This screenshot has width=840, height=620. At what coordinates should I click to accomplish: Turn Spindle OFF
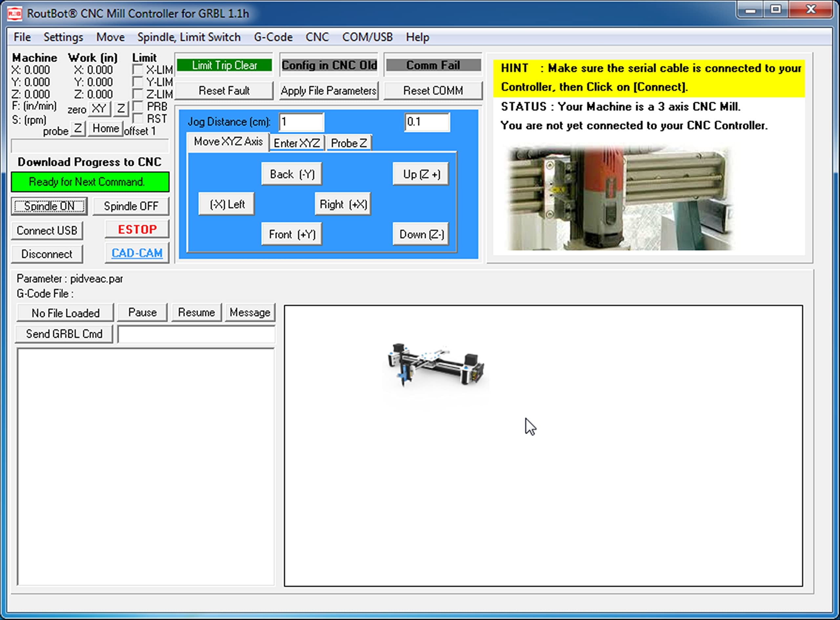click(131, 206)
